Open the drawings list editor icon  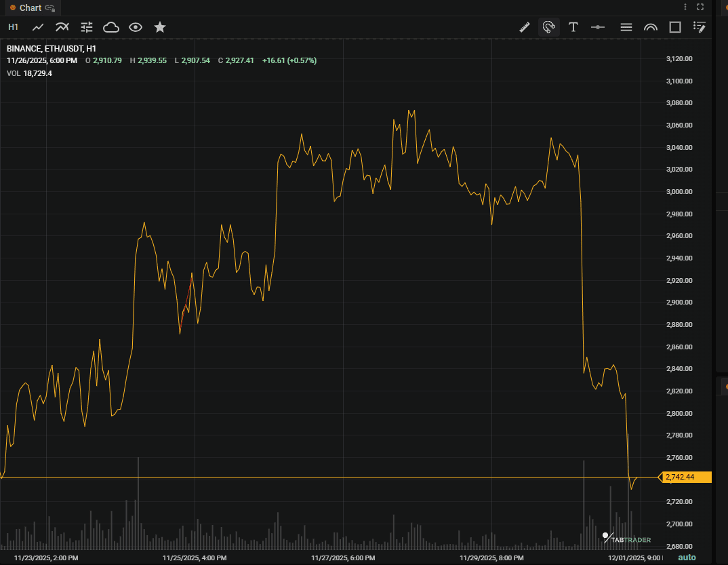(700, 27)
